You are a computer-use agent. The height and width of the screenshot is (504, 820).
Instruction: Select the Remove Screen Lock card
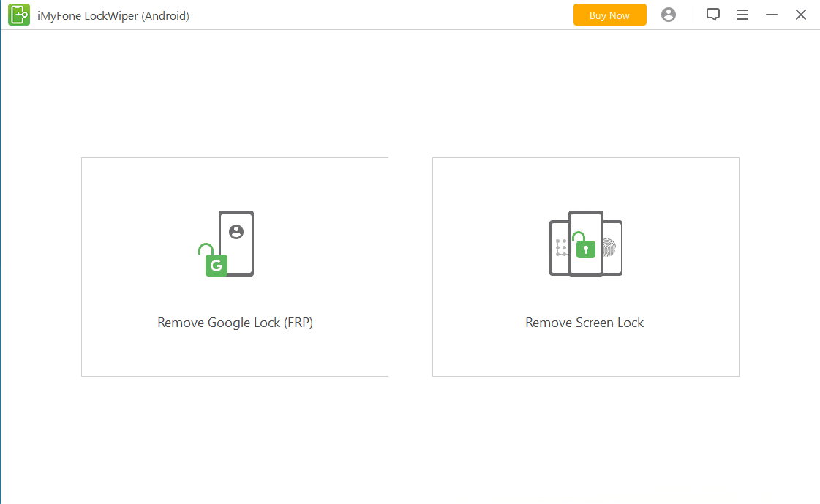(x=586, y=267)
